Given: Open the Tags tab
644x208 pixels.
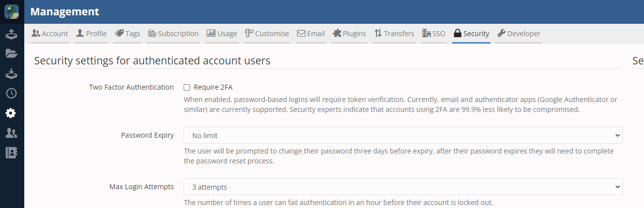Looking at the screenshot, I should (127, 34).
